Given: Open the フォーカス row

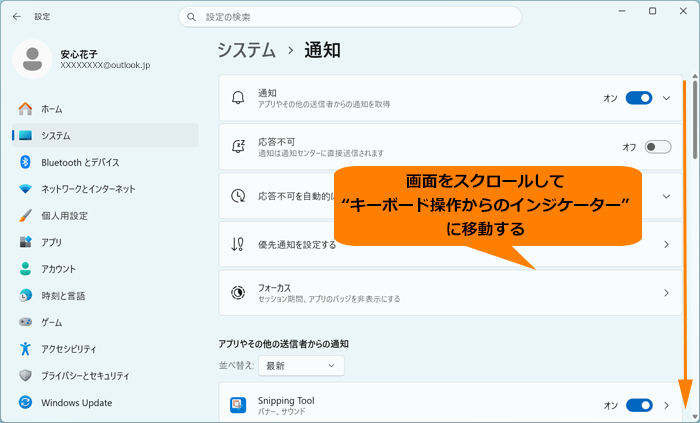Looking at the screenshot, I should pos(450,293).
